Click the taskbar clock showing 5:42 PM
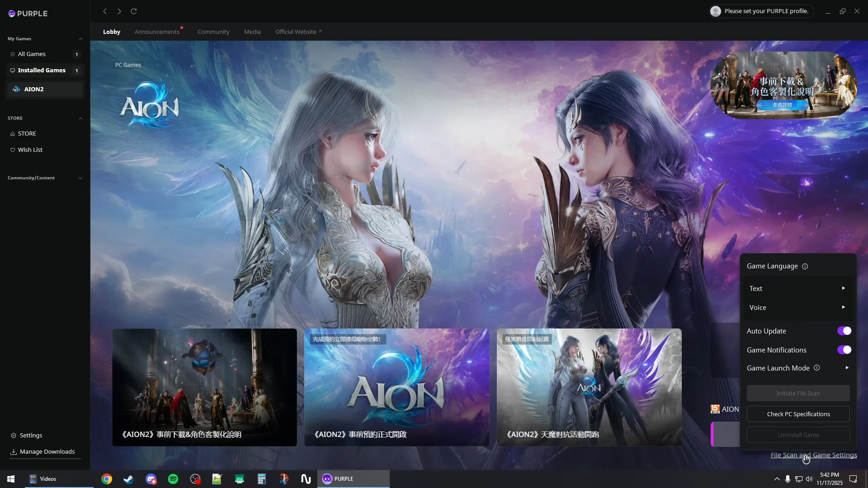Screen dimensions: 868x488 click(x=830, y=479)
